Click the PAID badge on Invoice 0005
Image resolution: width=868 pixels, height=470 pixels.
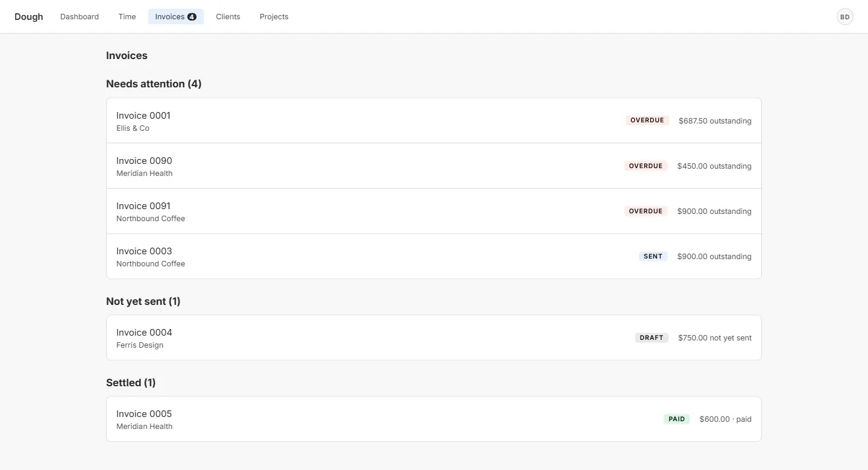point(677,419)
